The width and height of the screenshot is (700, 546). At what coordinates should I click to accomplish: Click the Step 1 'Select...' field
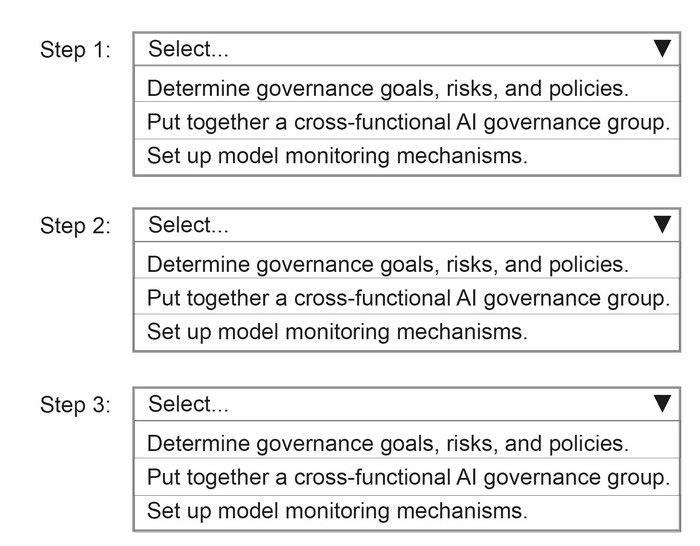(407, 49)
